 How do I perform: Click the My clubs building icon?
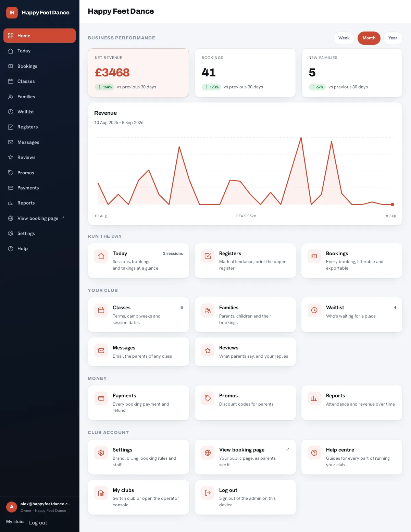(x=101, y=493)
